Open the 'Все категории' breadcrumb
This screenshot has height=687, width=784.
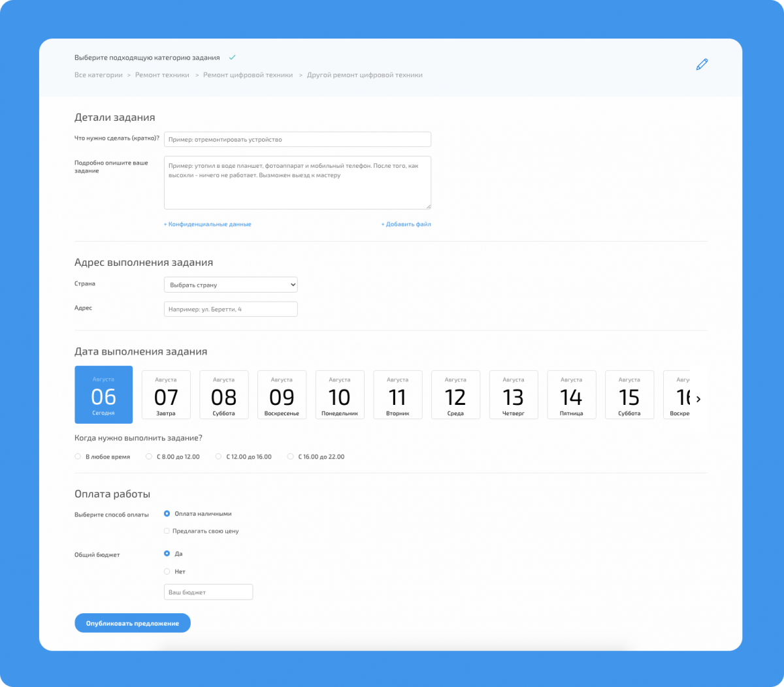point(99,75)
